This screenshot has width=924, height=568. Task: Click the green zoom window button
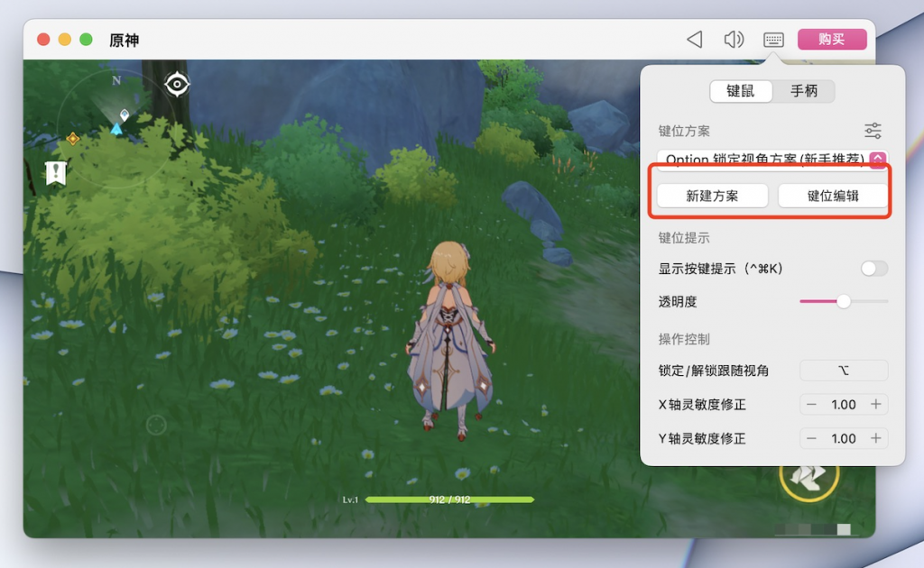click(86, 40)
